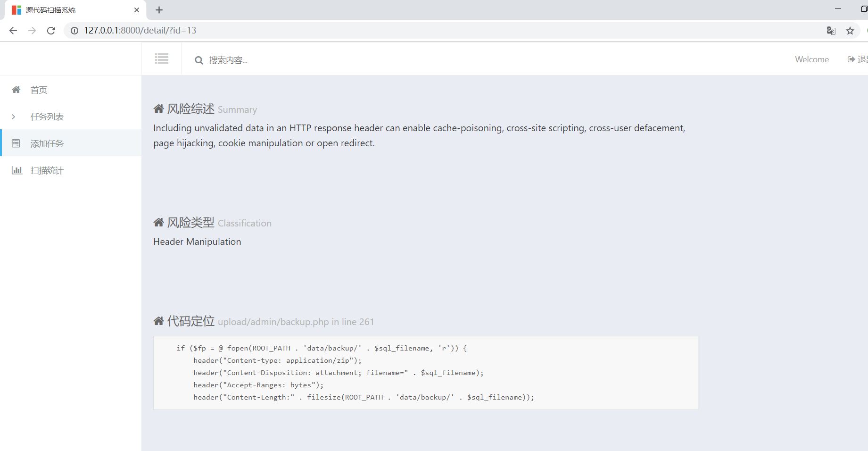The height and width of the screenshot is (451, 868).
Task: Click the logout icon at top right
Action: click(x=851, y=59)
